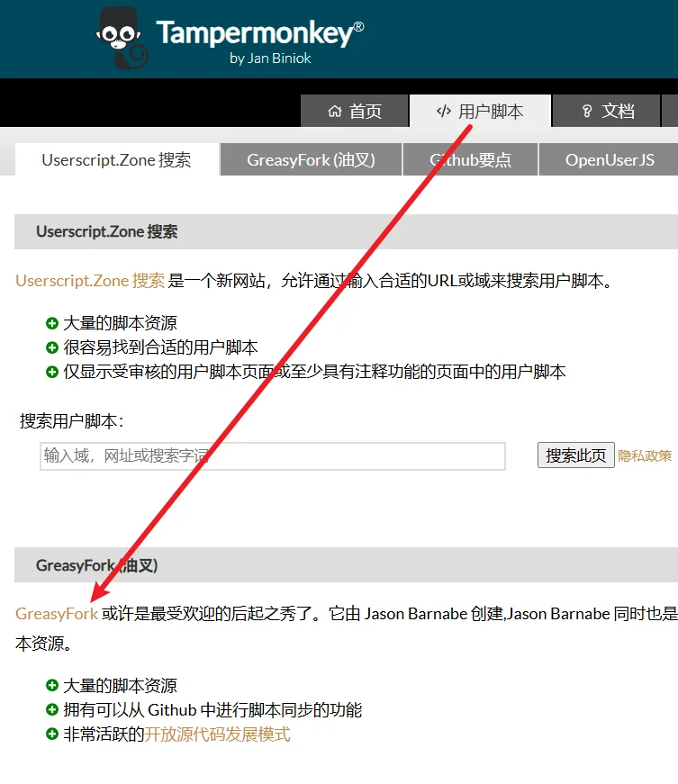
Task: Click the GreasyFork (油叉) section heading
Action: (x=97, y=565)
